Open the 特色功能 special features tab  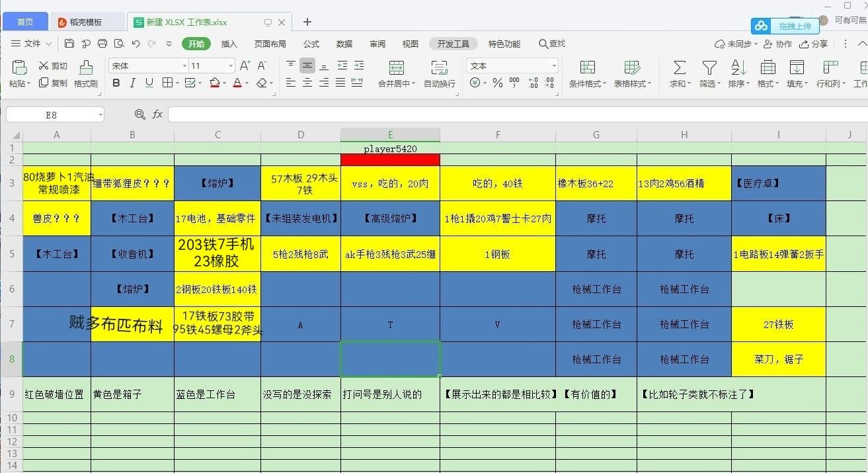504,44
